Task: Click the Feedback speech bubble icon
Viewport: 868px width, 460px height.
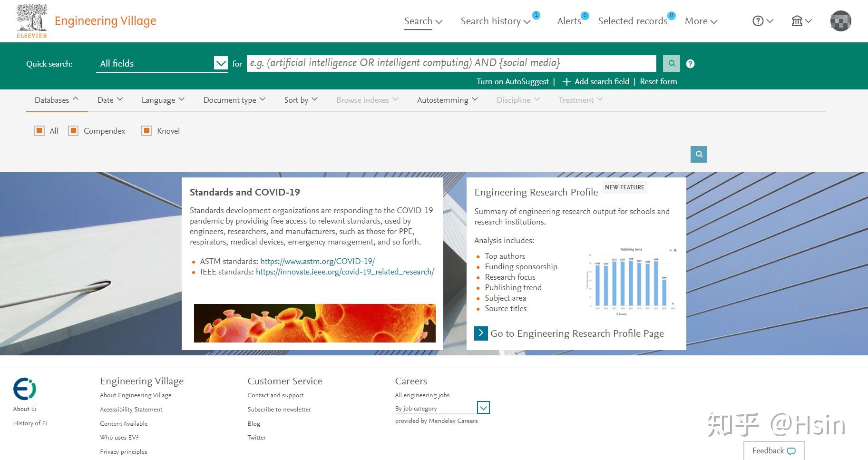Action: pos(791,451)
